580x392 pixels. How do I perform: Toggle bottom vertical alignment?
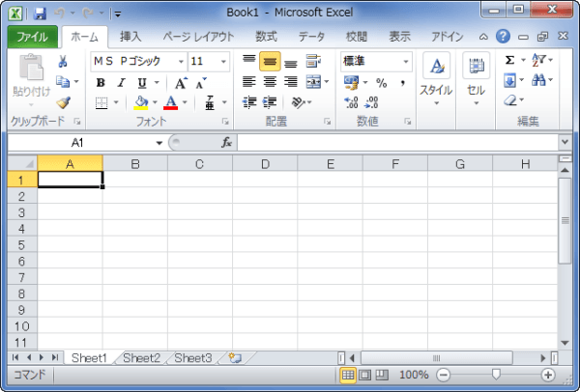point(291,62)
